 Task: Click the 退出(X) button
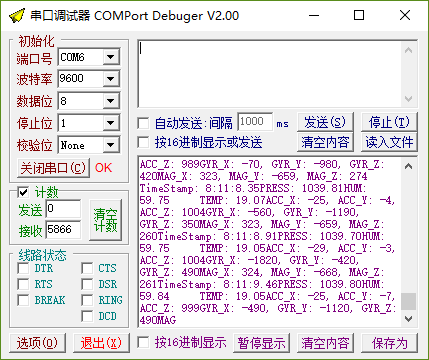pyautogui.click(x=101, y=343)
